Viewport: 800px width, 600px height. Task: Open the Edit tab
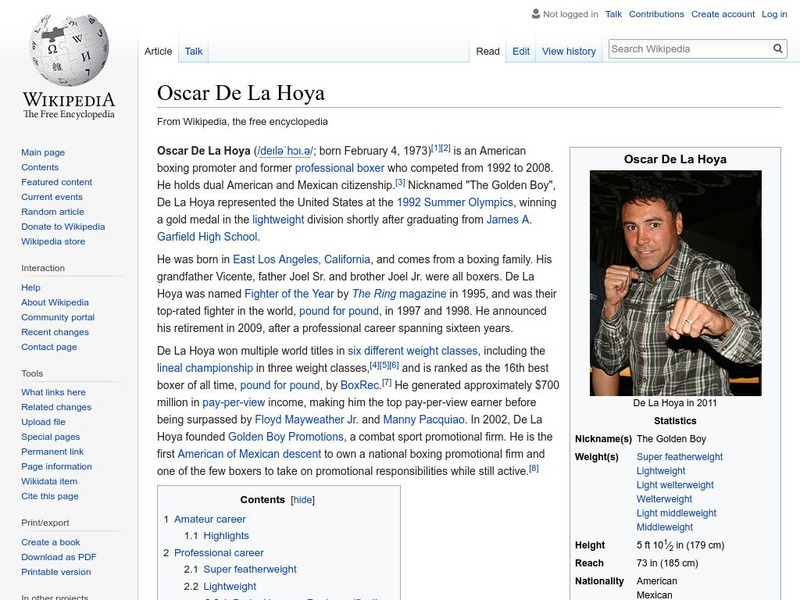click(521, 50)
